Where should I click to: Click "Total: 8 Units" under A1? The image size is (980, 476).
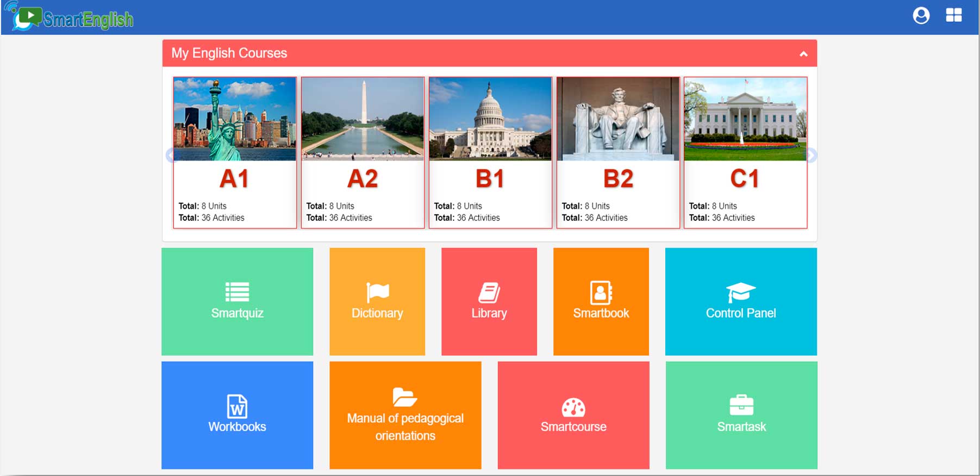click(x=203, y=206)
